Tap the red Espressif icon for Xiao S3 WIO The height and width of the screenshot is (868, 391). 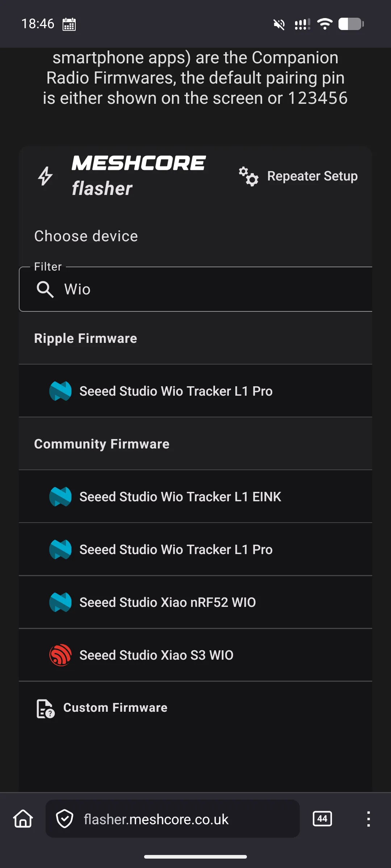coord(60,655)
